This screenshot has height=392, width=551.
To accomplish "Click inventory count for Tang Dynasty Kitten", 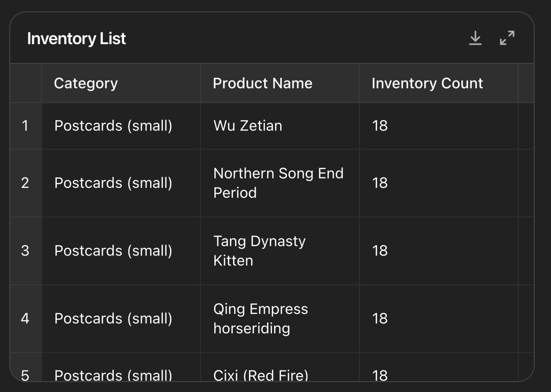I will tap(439, 251).
